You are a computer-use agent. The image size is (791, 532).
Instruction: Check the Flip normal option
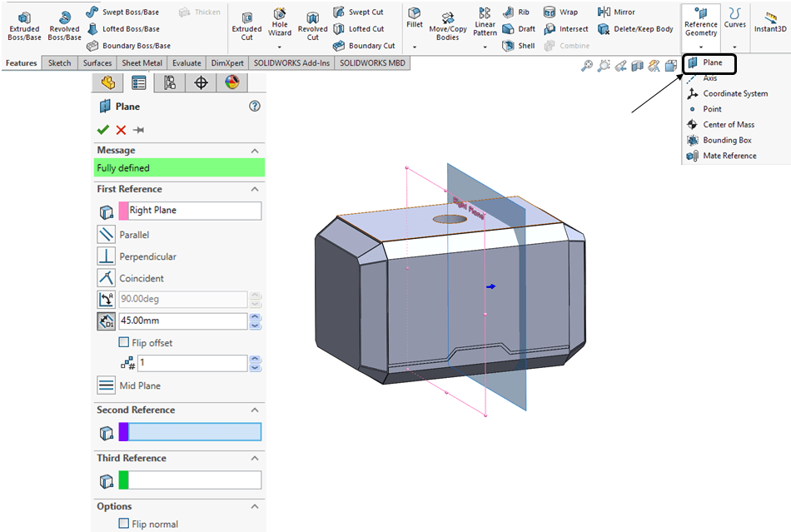coord(124,524)
